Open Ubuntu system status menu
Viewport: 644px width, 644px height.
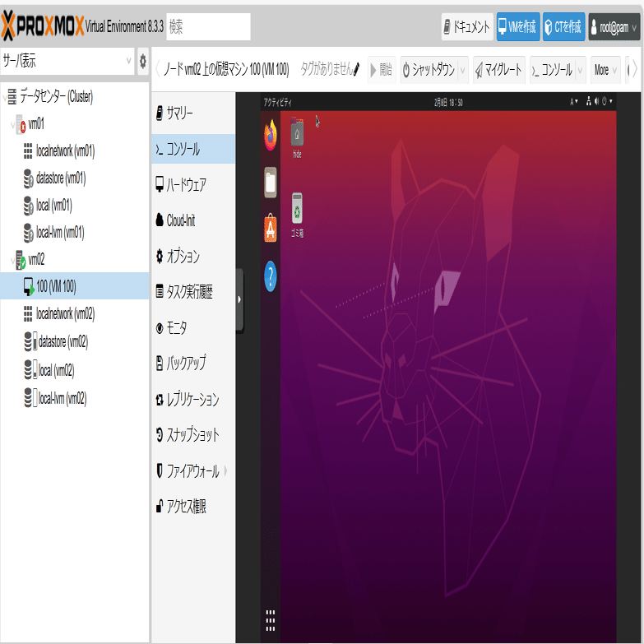[600, 101]
